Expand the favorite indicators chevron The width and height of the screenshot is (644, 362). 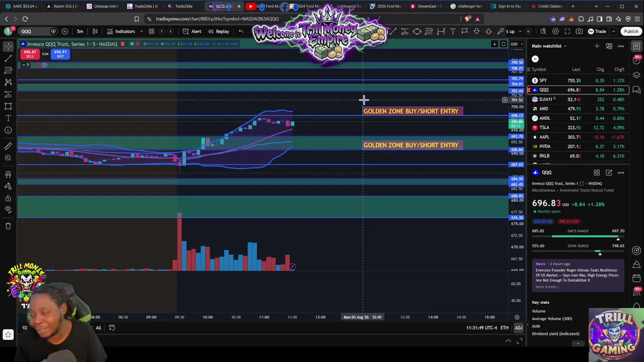tap(141, 31)
